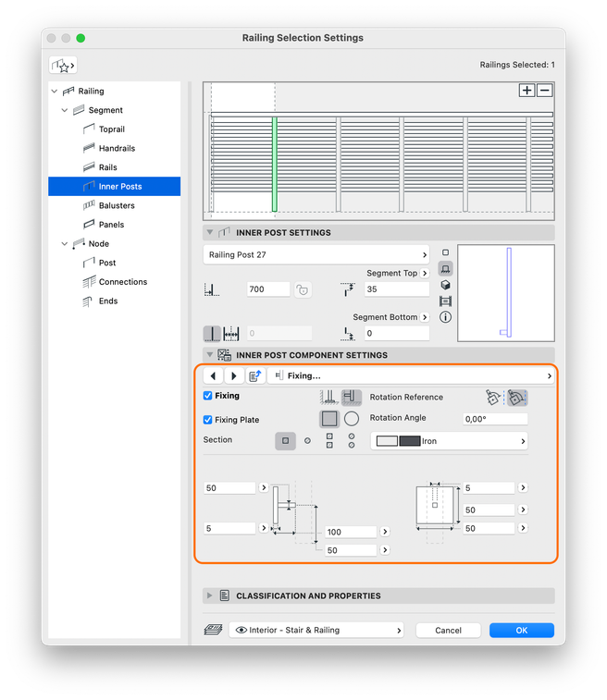
Task: Click the link chain icon next to 700
Action: (x=303, y=289)
